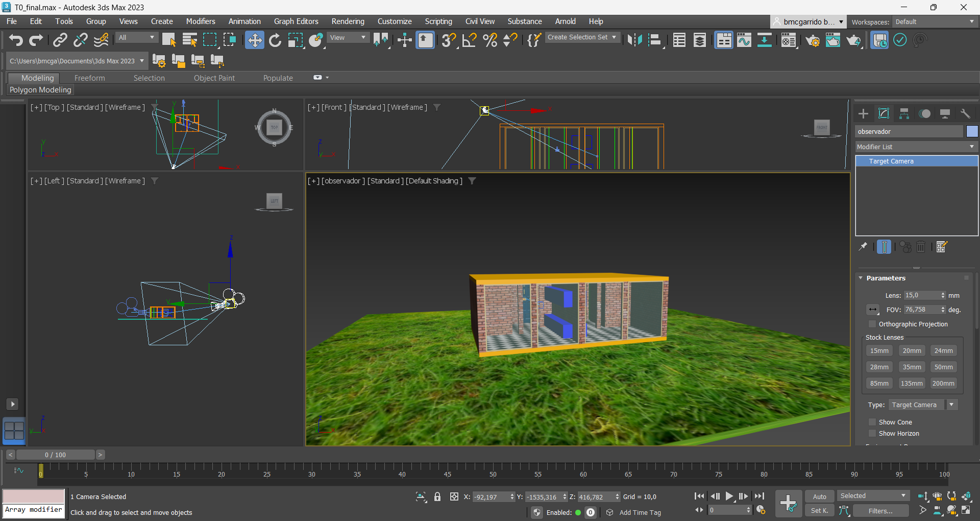The height and width of the screenshot is (521, 980).
Task: Click the Undo arrow icon
Action: [16, 40]
